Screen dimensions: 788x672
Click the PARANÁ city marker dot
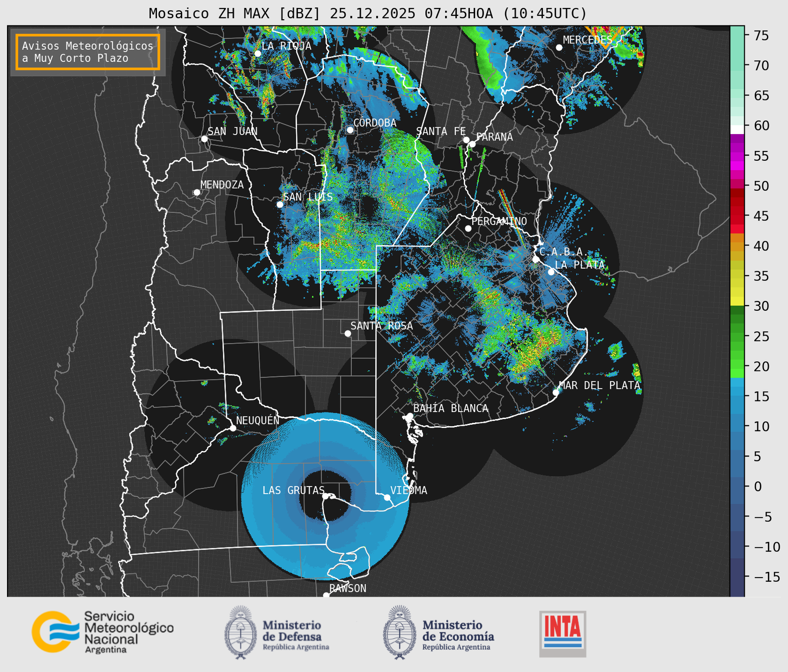point(472,144)
